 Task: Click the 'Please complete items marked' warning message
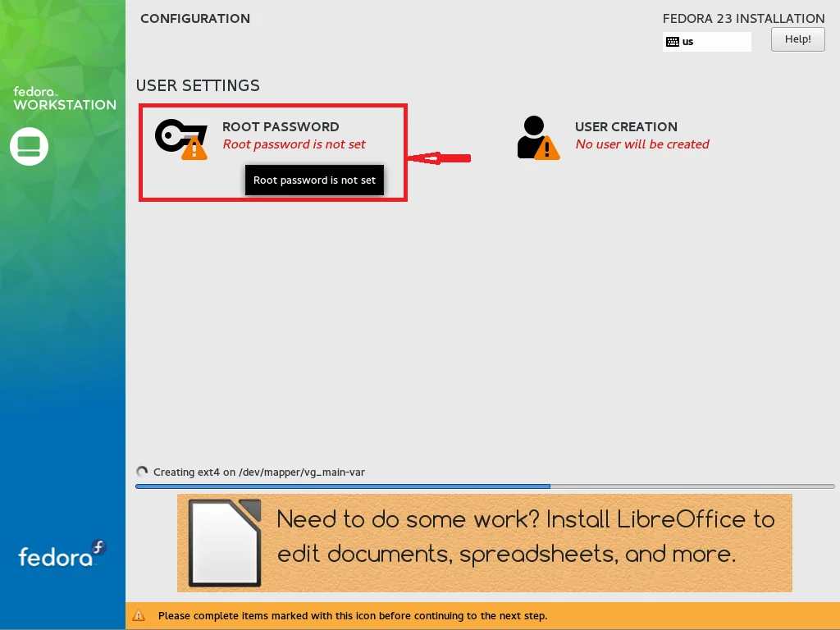click(x=353, y=615)
